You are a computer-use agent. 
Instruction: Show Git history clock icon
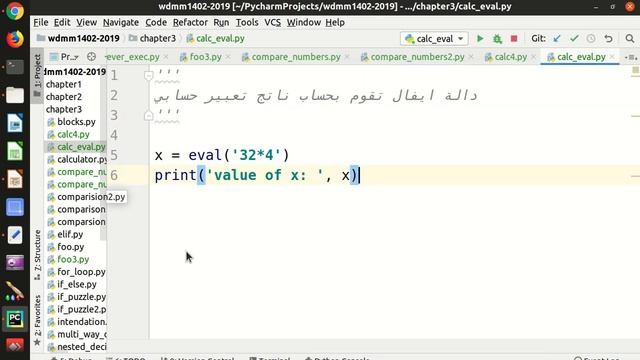(x=591, y=39)
